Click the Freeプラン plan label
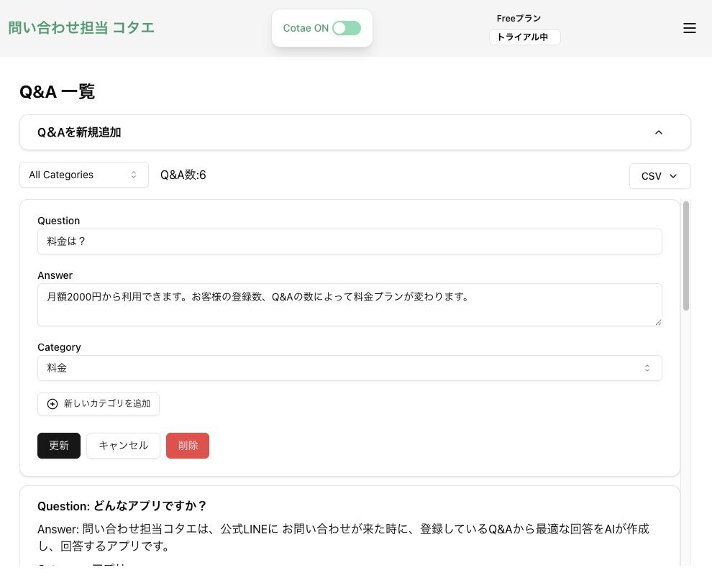Viewport: 712px width, 588px height. click(519, 18)
